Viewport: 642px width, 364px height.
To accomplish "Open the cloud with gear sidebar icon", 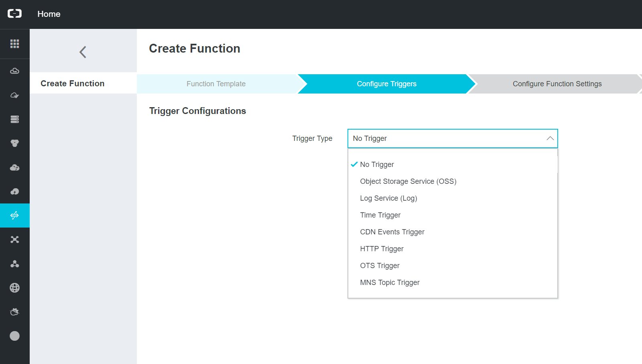I will [14, 312].
